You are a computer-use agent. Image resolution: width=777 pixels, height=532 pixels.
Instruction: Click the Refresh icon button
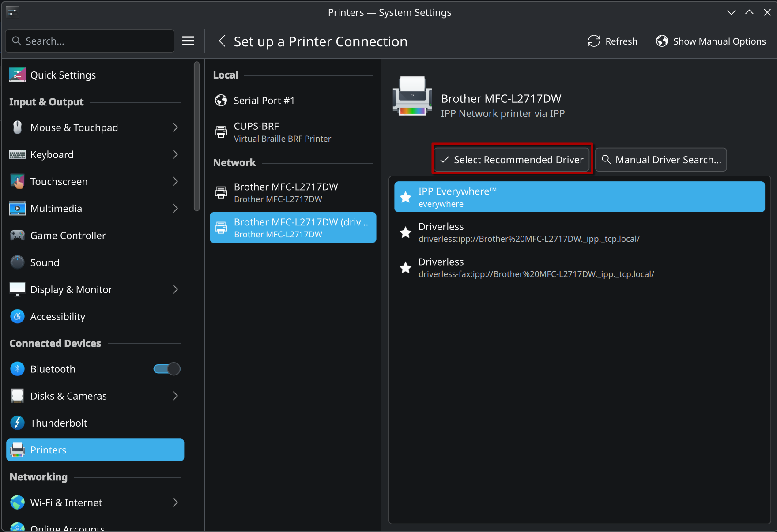[594, 41]
